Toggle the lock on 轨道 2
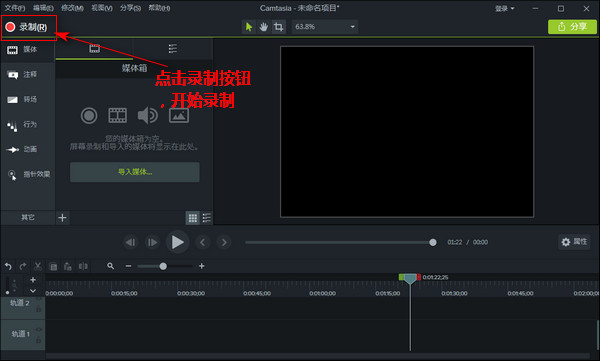600x361 pixels. tap(39, 309)
